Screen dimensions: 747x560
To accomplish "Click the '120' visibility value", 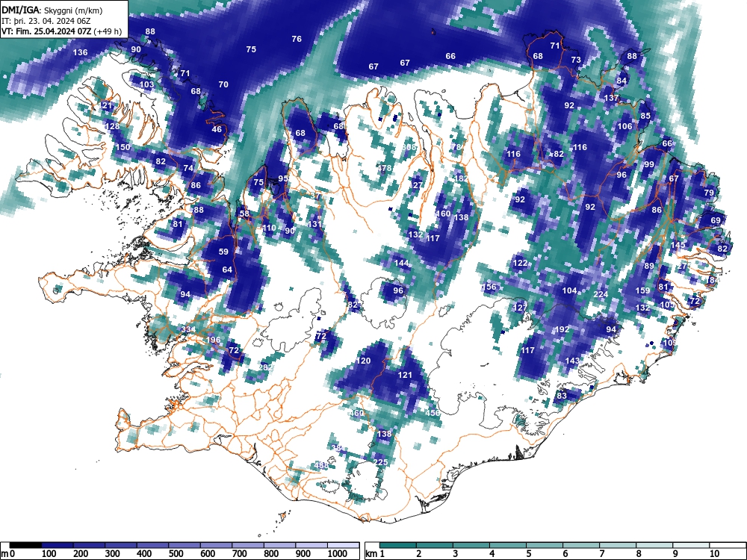I will (x=364, y=361).
